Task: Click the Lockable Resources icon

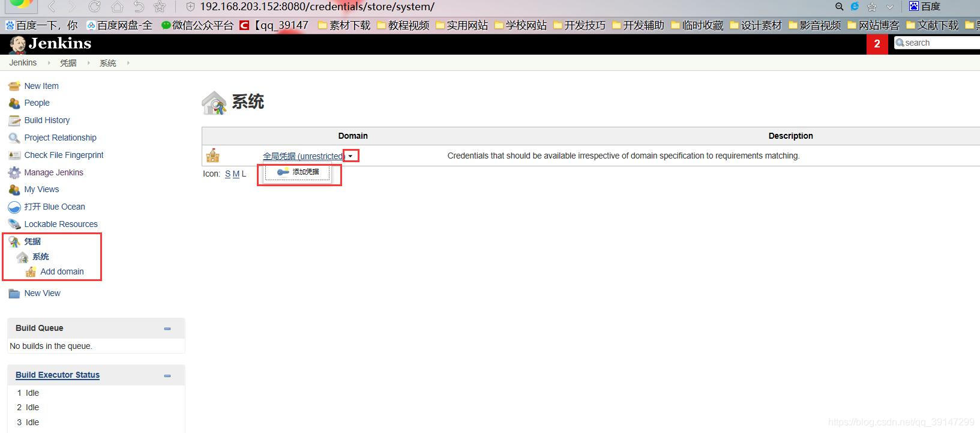Action: click(x=14, y=224)
